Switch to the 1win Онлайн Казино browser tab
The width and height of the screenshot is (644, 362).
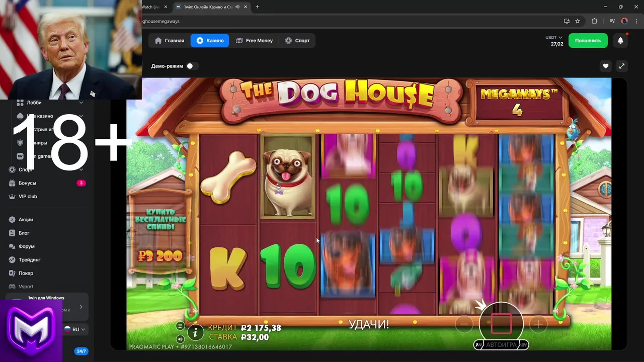tap(207, 7)
